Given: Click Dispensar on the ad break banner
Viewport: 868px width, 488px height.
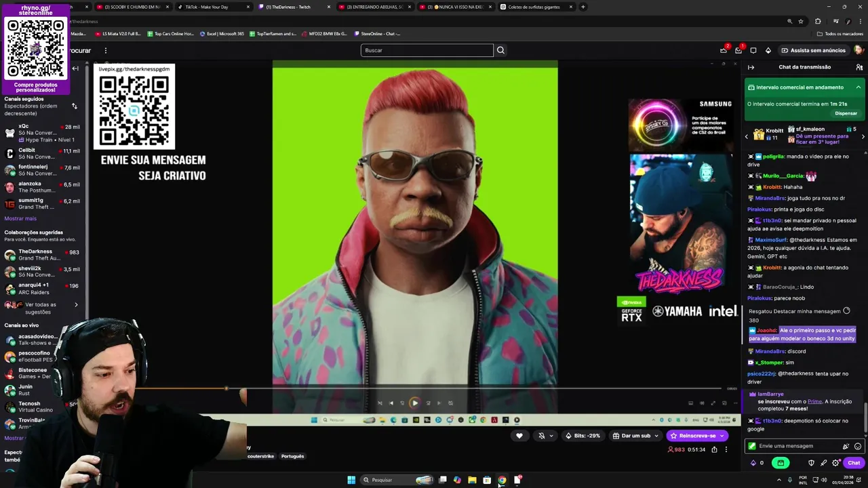Looking at the screenshot, I should [x=846, y=113].
